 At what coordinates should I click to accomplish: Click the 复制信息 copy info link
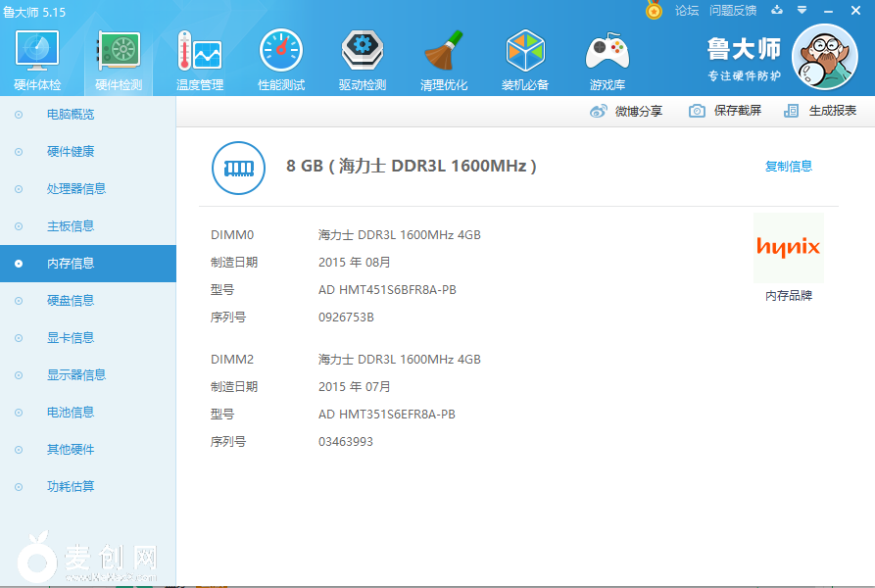coord(789,167)
